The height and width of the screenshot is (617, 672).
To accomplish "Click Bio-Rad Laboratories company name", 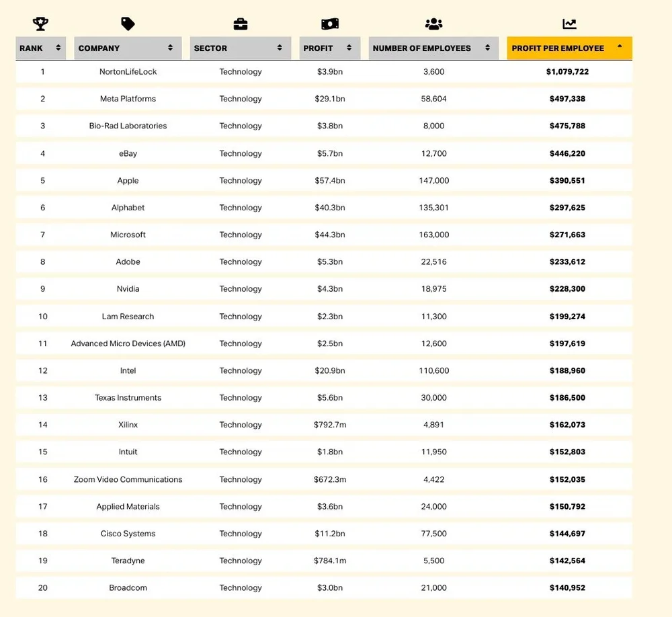I will coord(128,126).
